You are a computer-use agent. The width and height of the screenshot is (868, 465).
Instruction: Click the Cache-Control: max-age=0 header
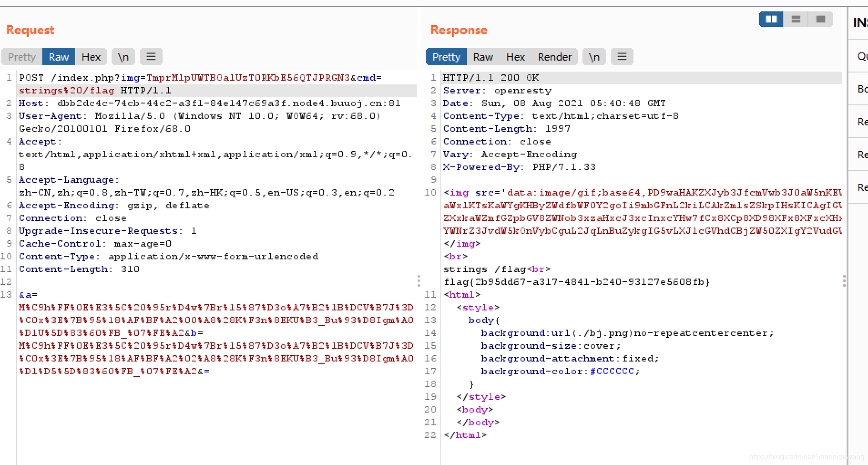coord(95,244)
